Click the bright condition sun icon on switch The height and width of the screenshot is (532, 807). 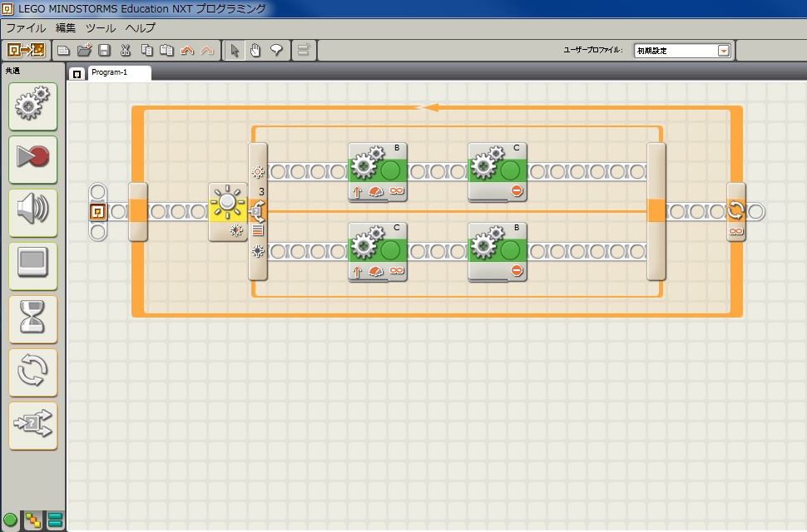click(x=257, y=172)
